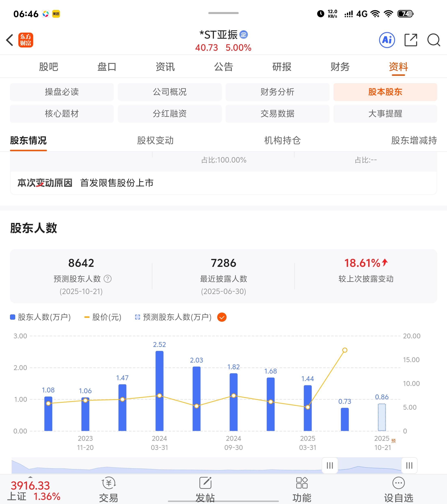Switch to the 股权变动 tab
This screenshot has width=447, height=504.
[x=155, y=141]
